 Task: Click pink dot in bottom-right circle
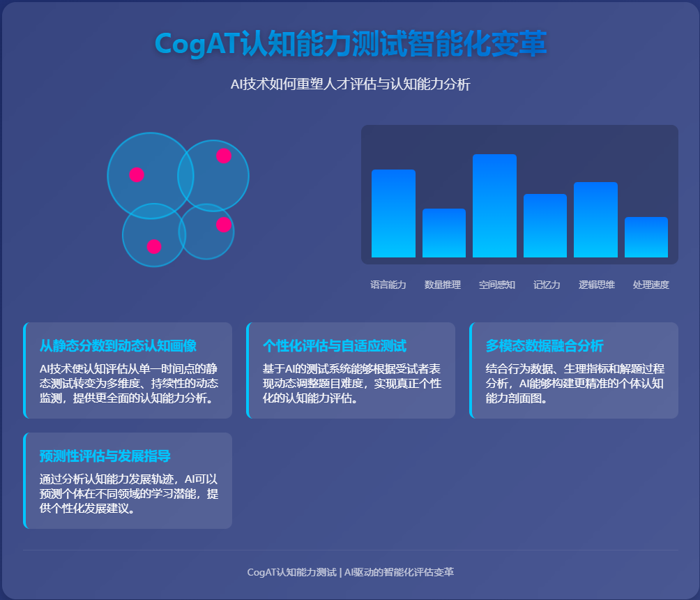pos(224,225)
